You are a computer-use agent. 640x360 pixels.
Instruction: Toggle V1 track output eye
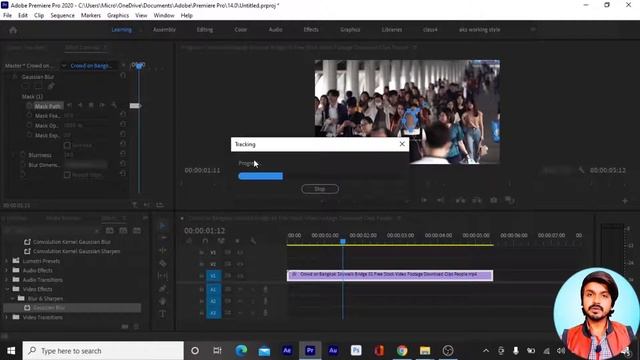[x=240, y=276]
